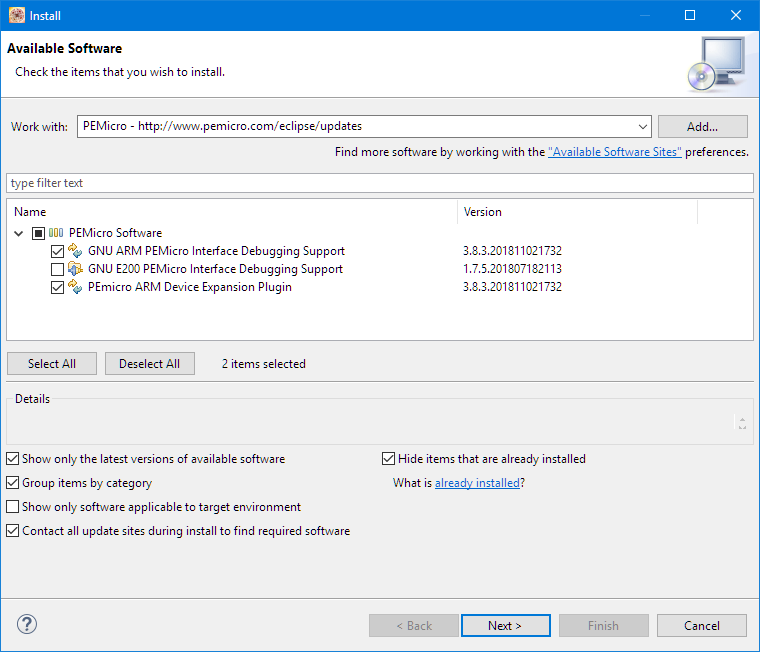The height and width of the screenshot is (652, 760).
Task: Open the Work with dropdown arrow
Action: pyautogui.click(x=643, y=127)
